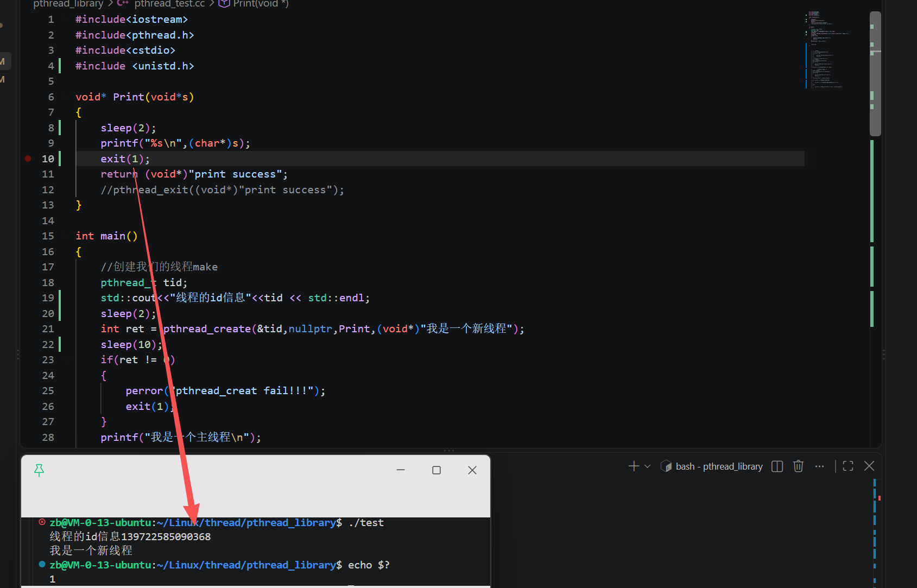Screen dimensions: 917x588
Task: Expand the terminal launch profile dropdown arrow
Action: tap(647, 466)
